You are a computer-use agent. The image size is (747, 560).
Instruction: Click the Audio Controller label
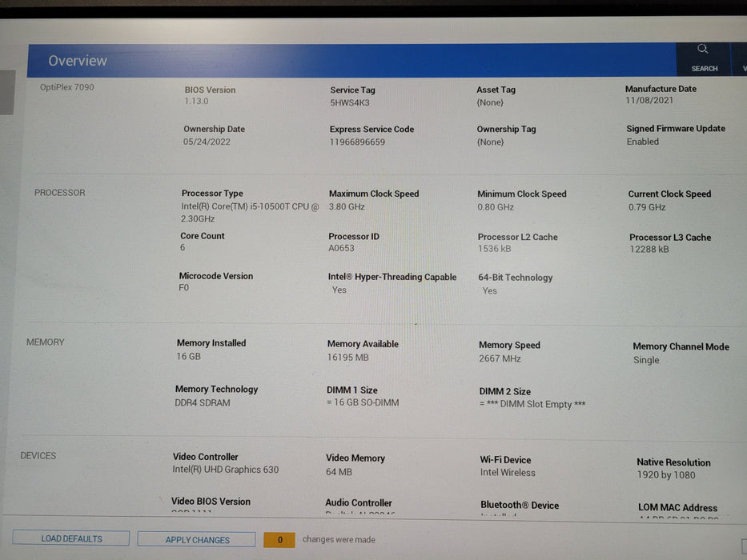[358, 503]
